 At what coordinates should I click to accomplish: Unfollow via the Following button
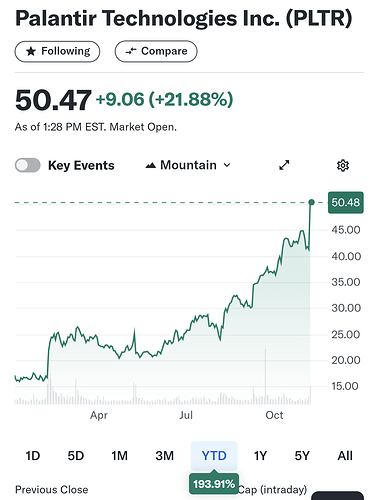pyautogui.click(x=57, y=51)
